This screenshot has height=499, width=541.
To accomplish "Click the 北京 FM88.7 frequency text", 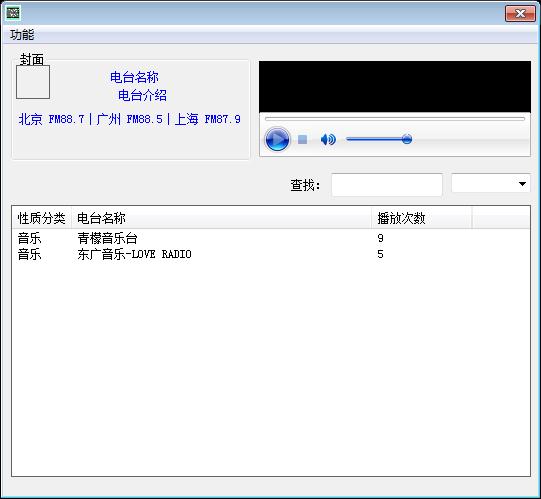I will coord(51,119).
